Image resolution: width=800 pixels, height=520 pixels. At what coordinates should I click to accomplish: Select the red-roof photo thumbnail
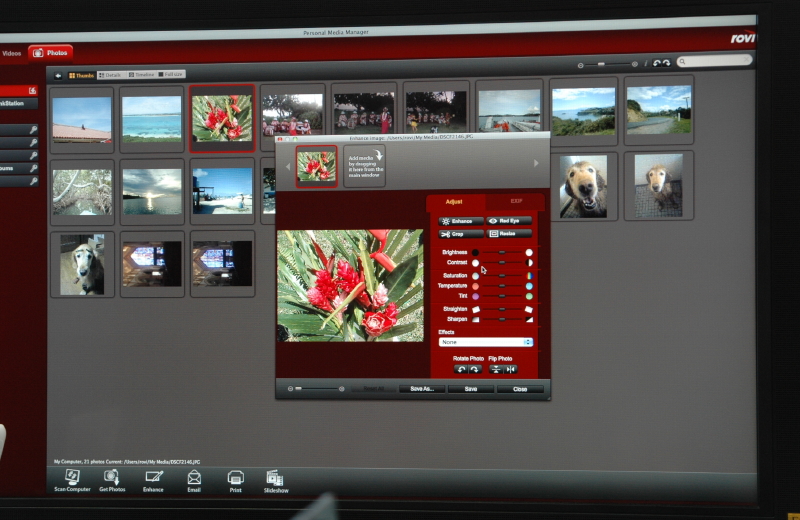pyautogui.click(x=82, y=120)
